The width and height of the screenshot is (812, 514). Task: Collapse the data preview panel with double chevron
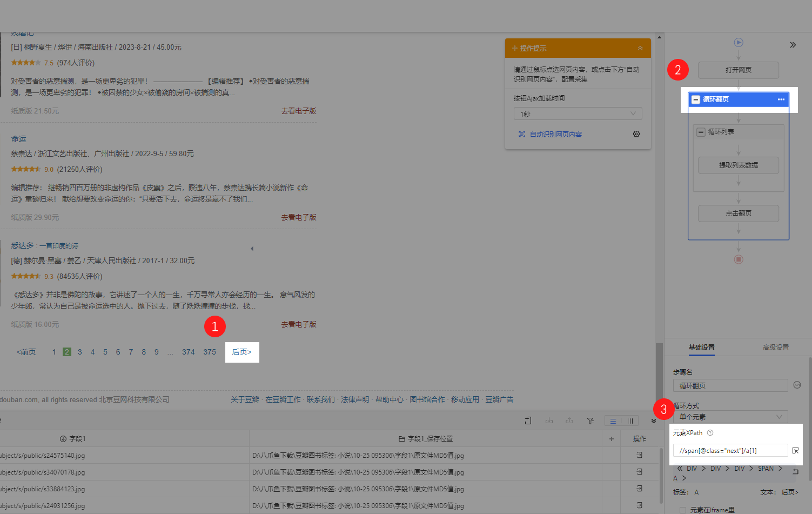[654, 420]
